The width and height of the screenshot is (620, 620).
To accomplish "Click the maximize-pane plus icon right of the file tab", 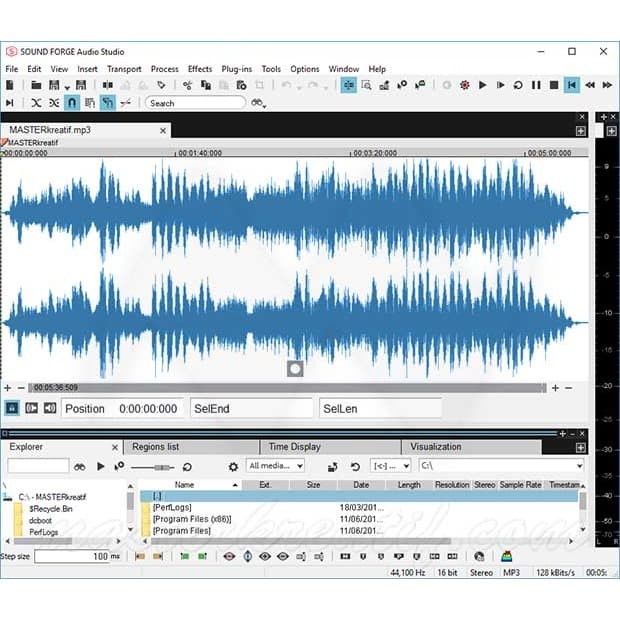I will point(580,131).
